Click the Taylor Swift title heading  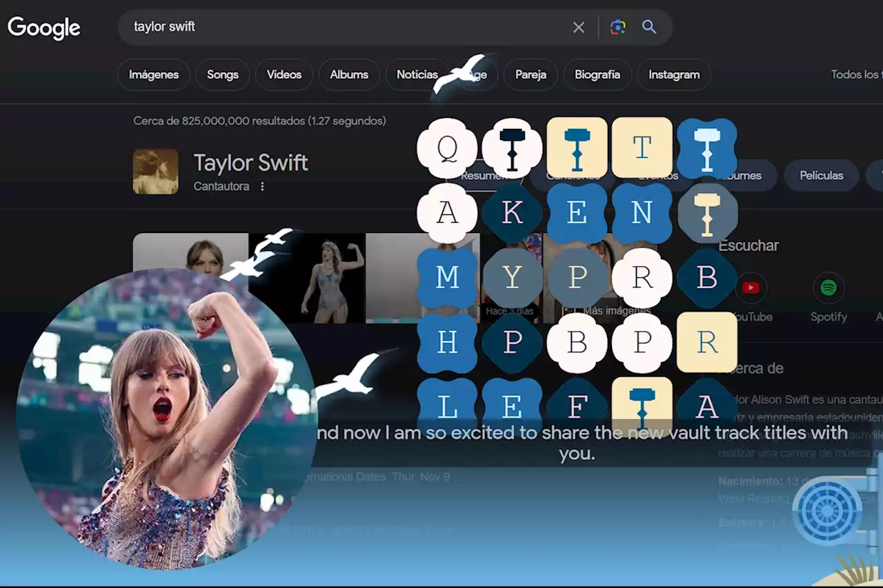(x=250, y=163)
